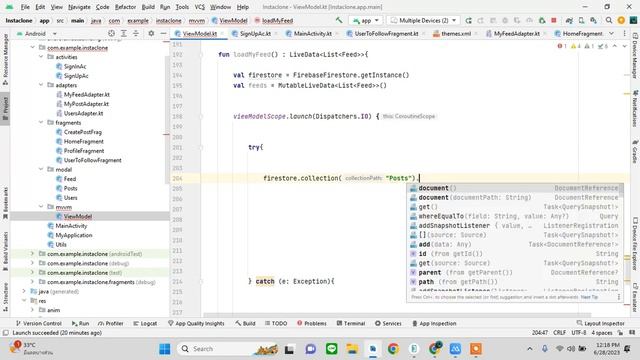Screen dimensions: 640x360
Task: Click Sync Project with Gradle Files icon
Action: pos(569,20)
